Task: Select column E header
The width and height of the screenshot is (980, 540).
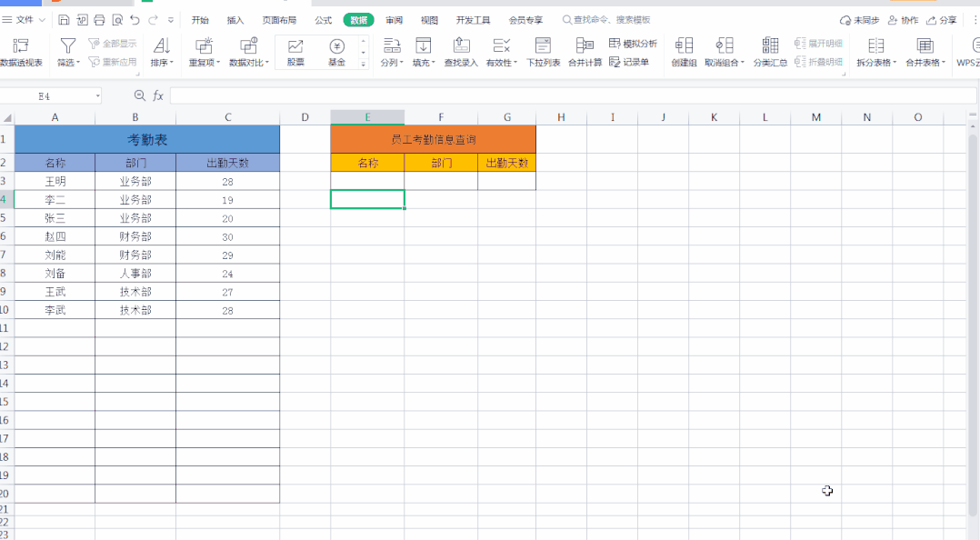Action: click(367, 117)
